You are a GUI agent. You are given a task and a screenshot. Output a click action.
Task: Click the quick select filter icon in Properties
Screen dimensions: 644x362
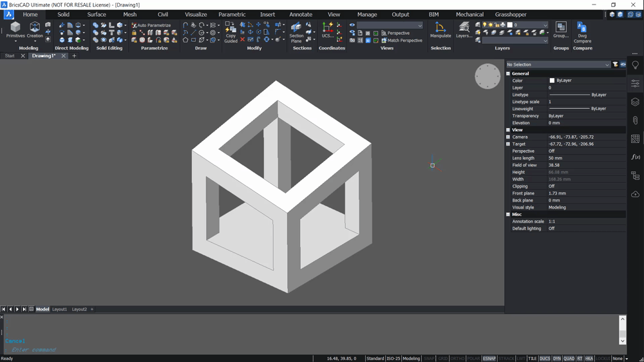(x=615, y=64)
